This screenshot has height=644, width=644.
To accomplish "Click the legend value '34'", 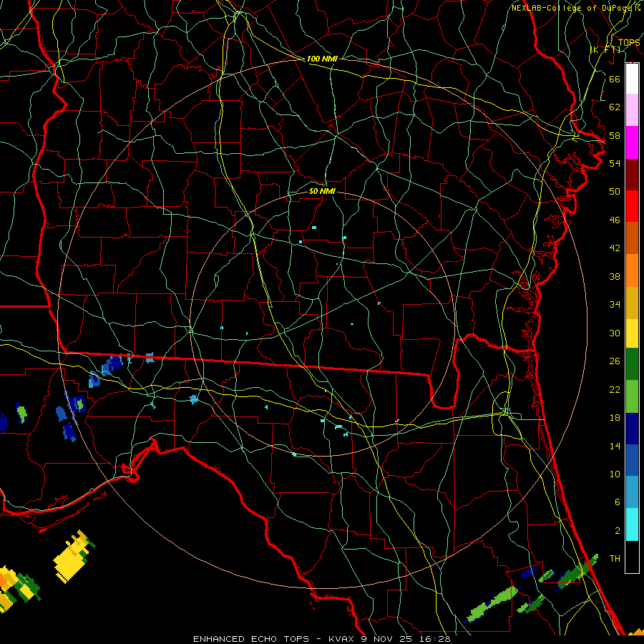I will tap(615, 305).
